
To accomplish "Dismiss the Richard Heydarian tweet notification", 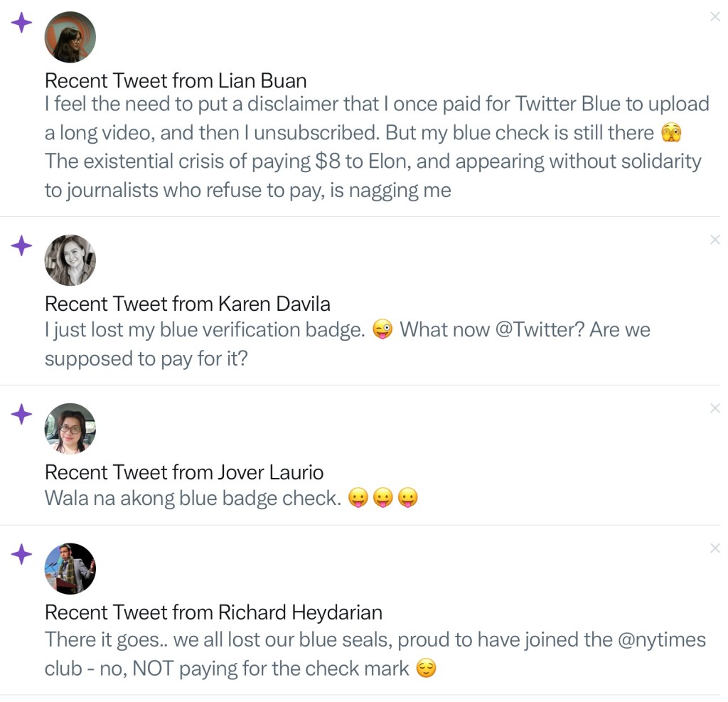I will point(714,548).
